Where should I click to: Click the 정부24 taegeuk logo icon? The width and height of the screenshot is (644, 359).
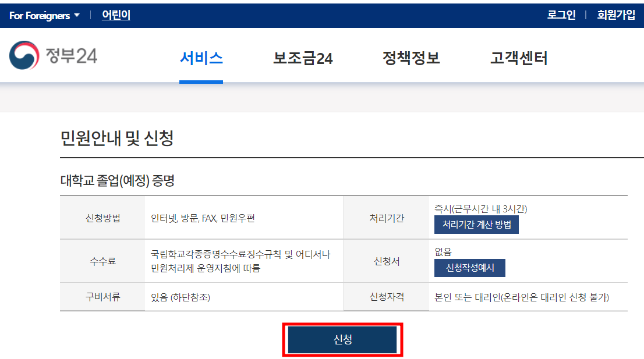[24, 55]
